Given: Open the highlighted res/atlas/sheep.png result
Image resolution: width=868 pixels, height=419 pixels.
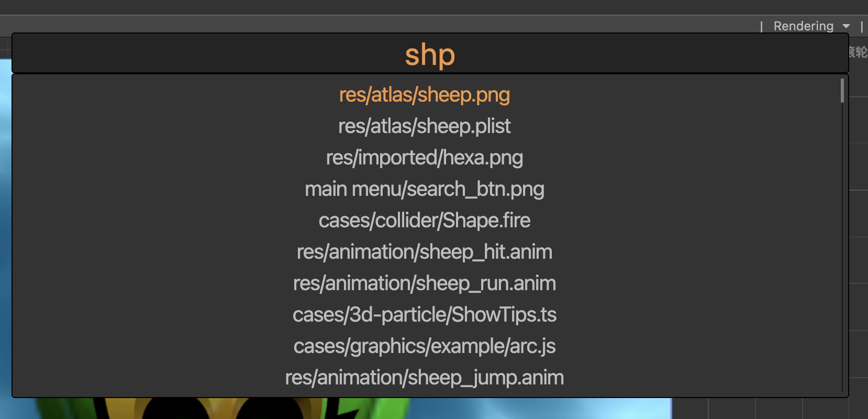Looking at the screenshot, I should pos(424,95).
